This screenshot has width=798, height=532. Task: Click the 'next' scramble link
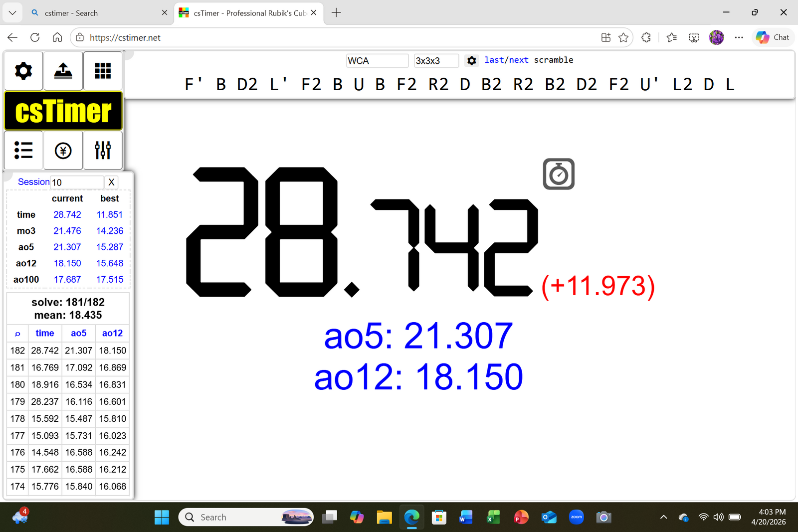pyautogui.click(x=519, y=60)
